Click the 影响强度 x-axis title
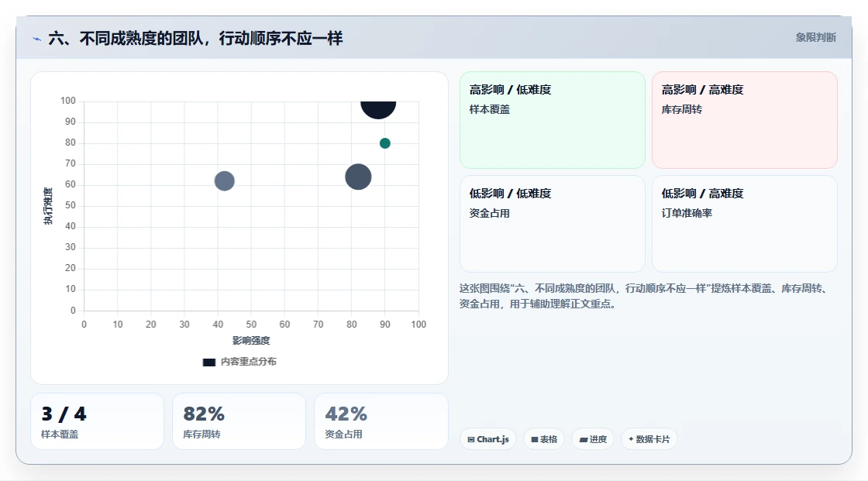This screenshot has height=481, width=868. (x=251, y=340)
